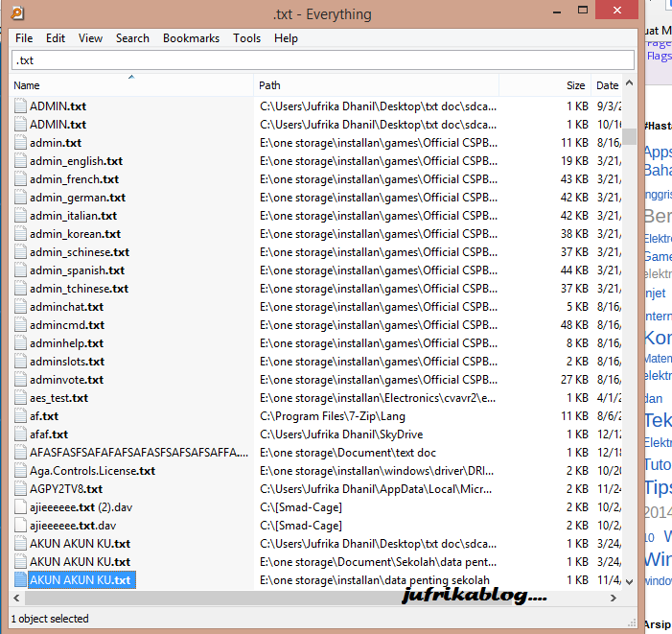Maximize the Everything window
Viewport: 672px width, 634px height.
[x=583, y=11]
